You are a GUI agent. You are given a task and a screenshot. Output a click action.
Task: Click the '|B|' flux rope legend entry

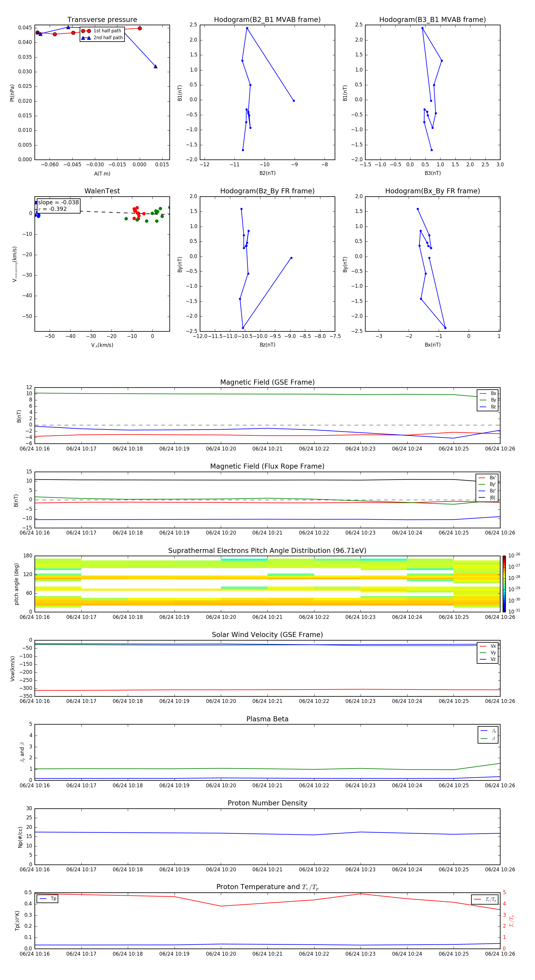pyautogui.click(x=487, y=498)
